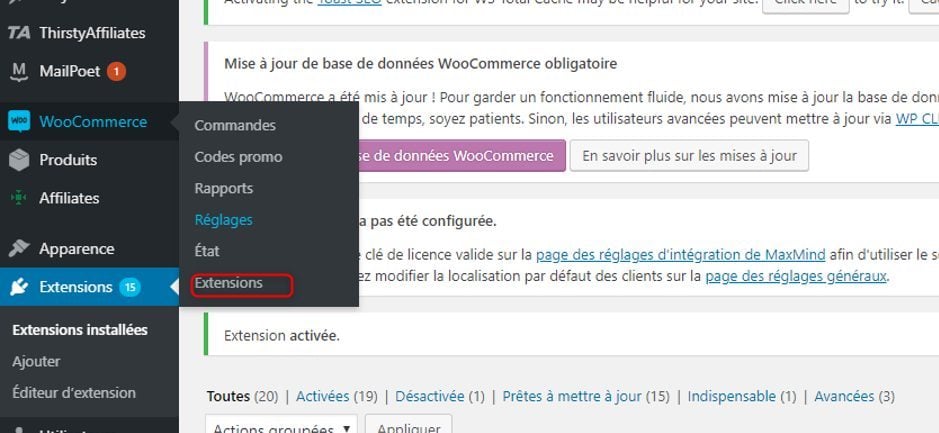Open Extensions installées submenu item

coord(80,330)
